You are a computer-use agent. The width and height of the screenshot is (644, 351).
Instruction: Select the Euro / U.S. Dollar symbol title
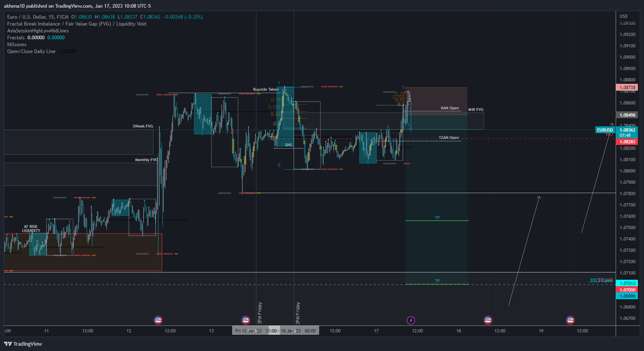(38, 17)
